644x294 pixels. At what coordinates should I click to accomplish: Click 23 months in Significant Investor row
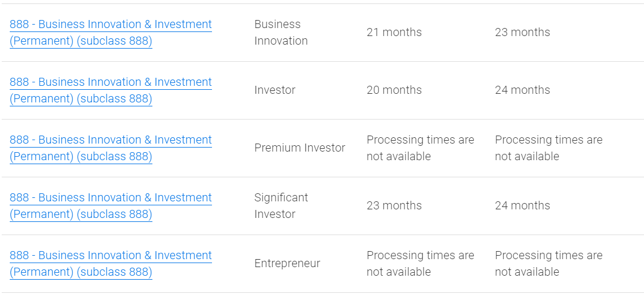point(394,206)
